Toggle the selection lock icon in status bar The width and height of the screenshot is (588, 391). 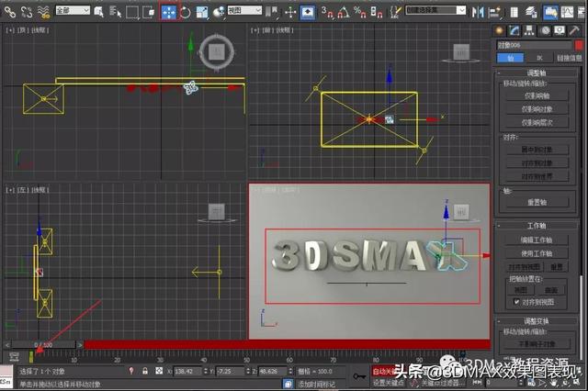click(145, 371)
